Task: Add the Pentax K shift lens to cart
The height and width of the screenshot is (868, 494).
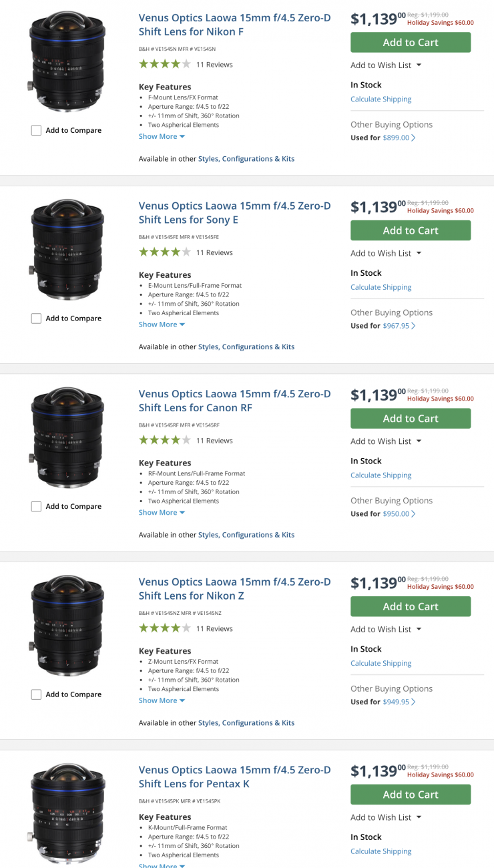Action: click(411, 795)
